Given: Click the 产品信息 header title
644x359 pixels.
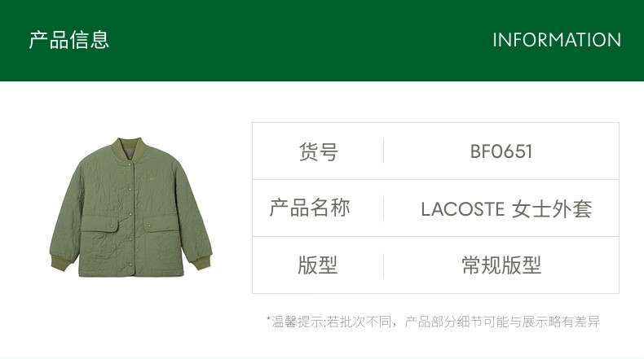Looking at the screenshot, I should click(69, 40).
